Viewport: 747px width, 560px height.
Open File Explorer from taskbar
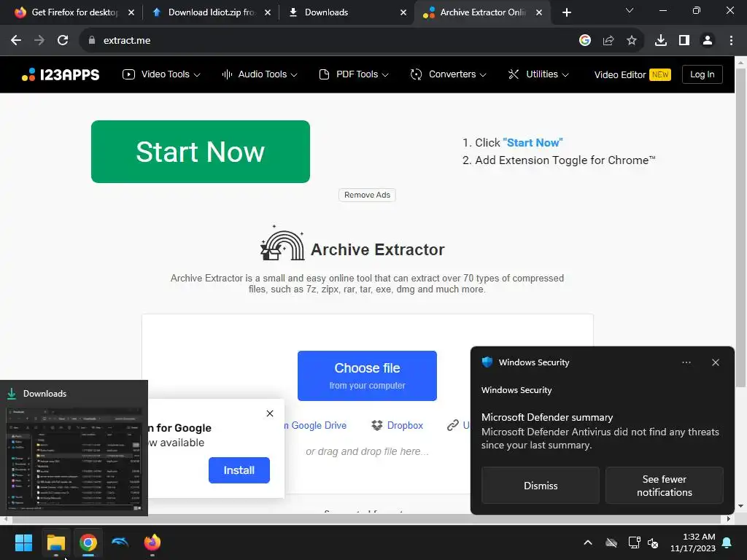click(x=55, y=542)
